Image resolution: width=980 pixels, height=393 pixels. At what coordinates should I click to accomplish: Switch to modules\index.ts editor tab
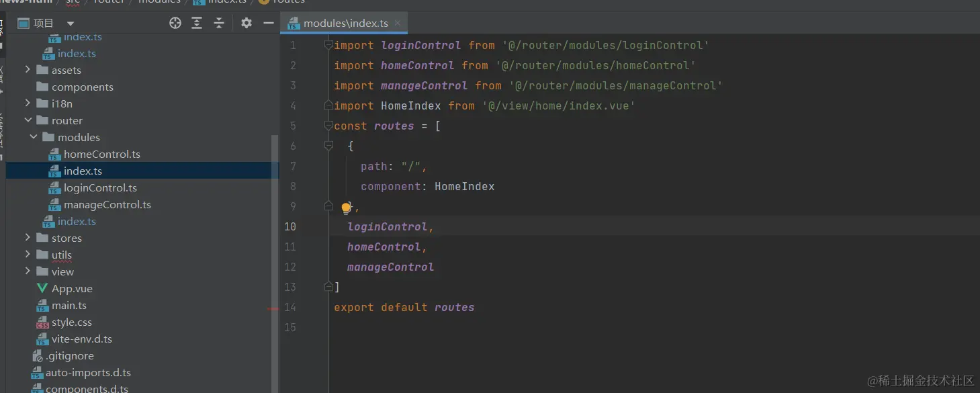point(345,23)
